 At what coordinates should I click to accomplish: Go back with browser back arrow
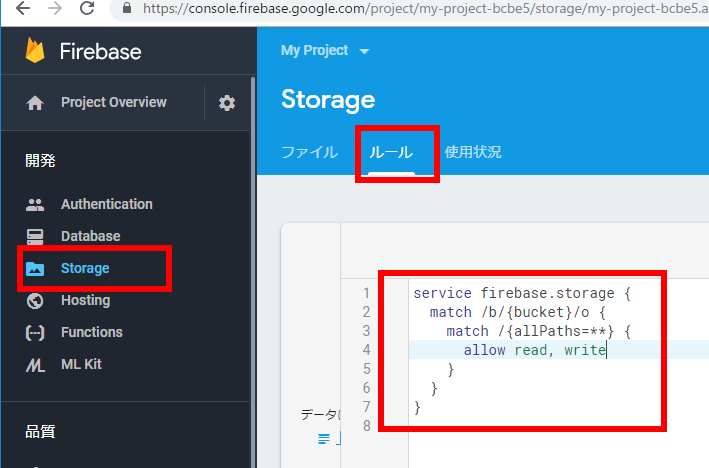(23, 8)
